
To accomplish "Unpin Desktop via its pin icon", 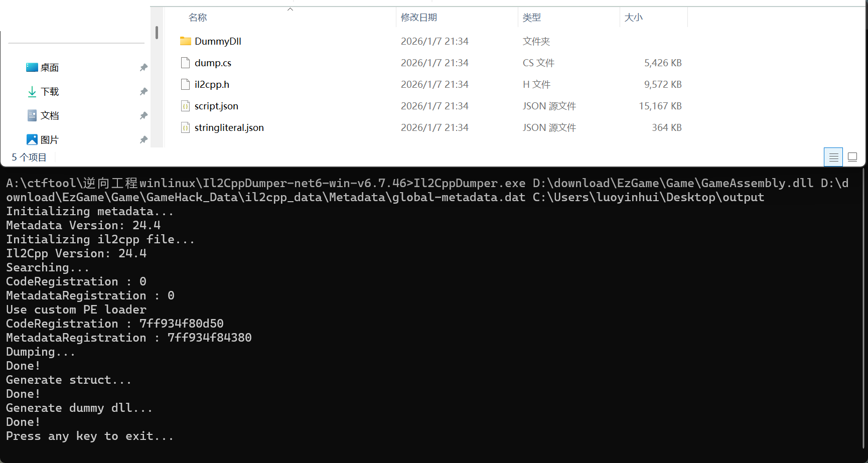I will coord(143,68).
